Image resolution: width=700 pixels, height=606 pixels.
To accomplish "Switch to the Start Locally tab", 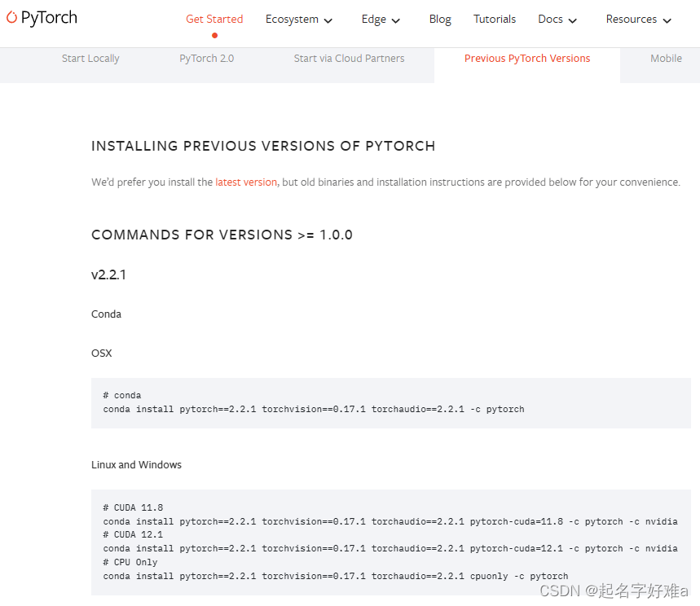I will click(90, 59).
